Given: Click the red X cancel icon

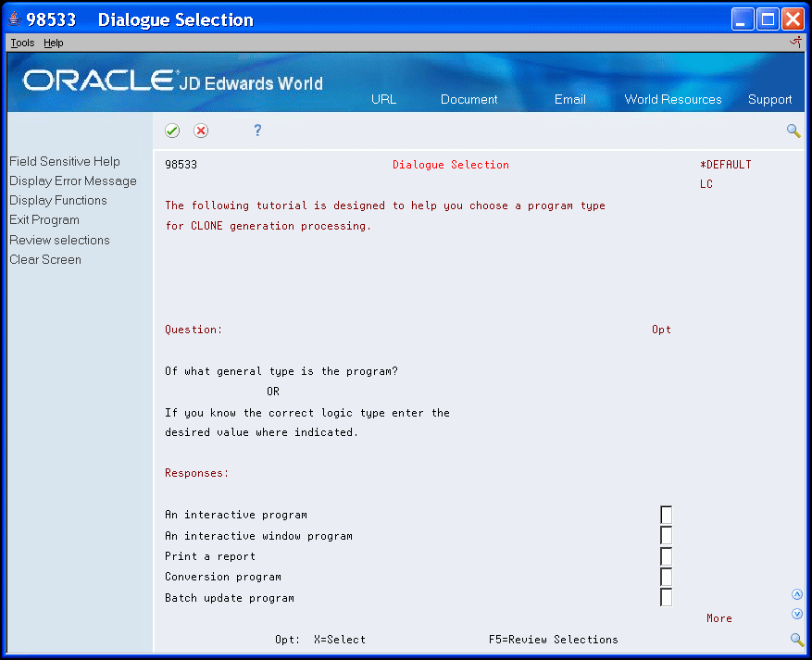Looking at the screenshot, I should click(x=201, y=131).
